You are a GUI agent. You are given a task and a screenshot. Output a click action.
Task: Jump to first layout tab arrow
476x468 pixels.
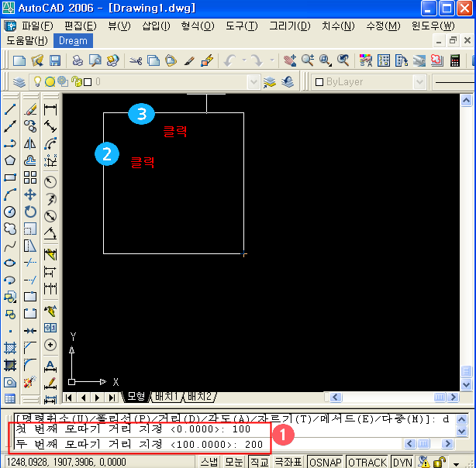coord(69,397)
